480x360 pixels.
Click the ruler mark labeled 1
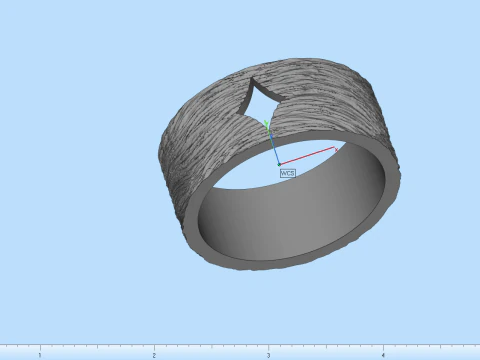coord(40,355)
